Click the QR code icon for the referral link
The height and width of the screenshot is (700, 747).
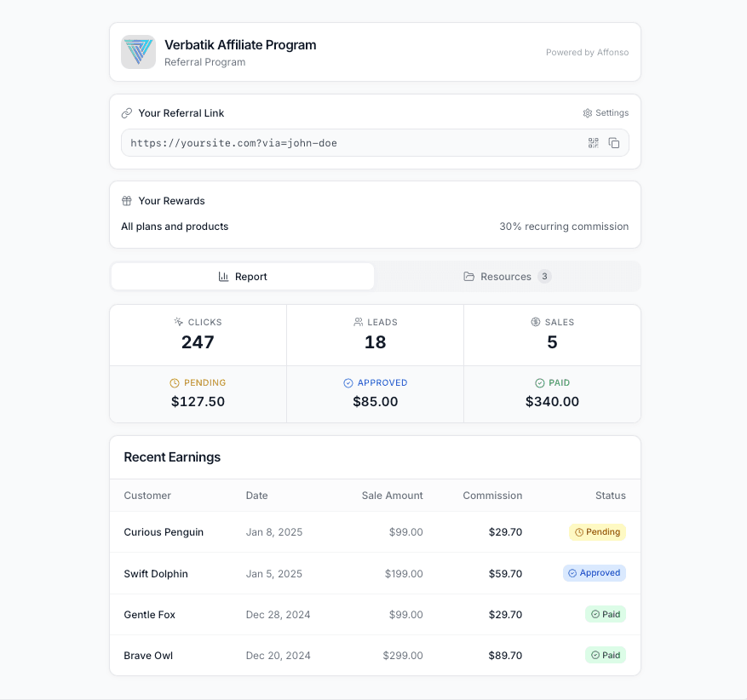pos(594,142)
